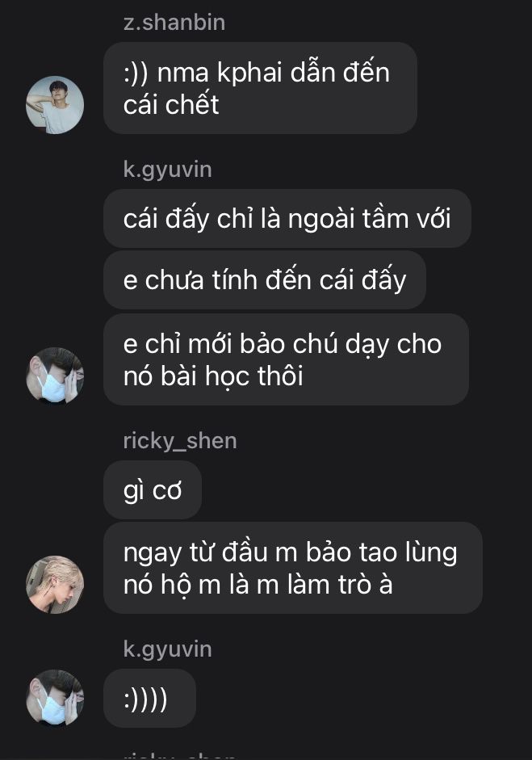Open ricky_shen's blonde-haired avatar
Screen dimensions: 532x760
tap(55, 585)
